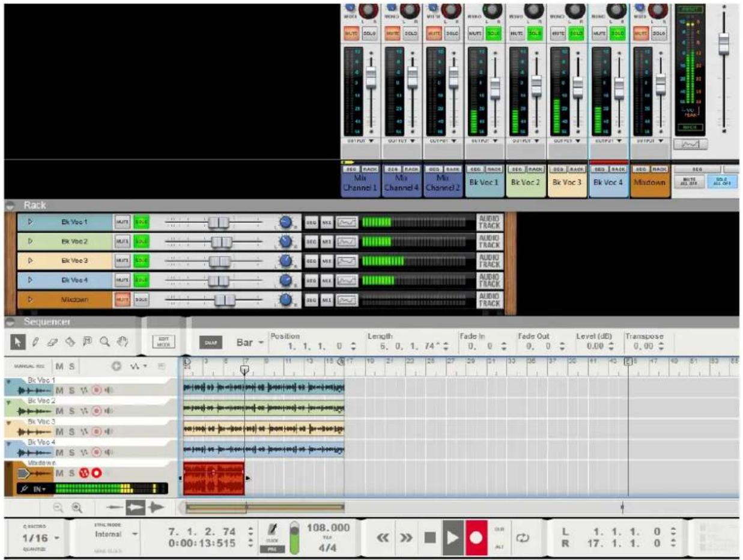
Task: Open the Bar snap value dropdown
Action: [250, 343]
